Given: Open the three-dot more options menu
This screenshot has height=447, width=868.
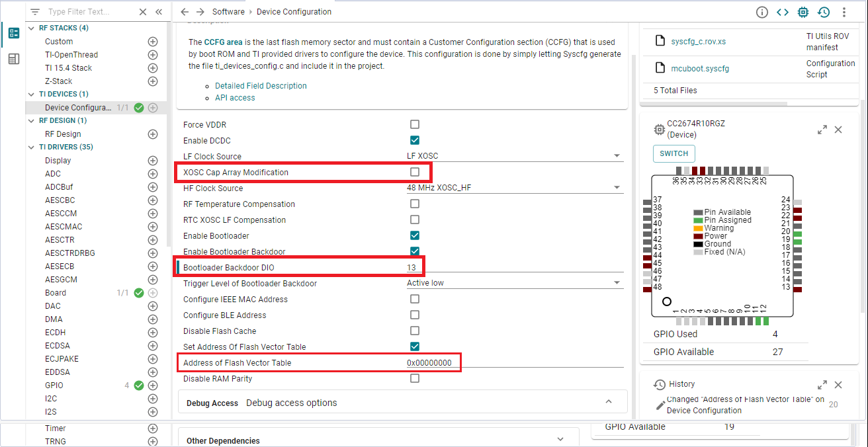Looking at the screenshot, I should 844,12.
